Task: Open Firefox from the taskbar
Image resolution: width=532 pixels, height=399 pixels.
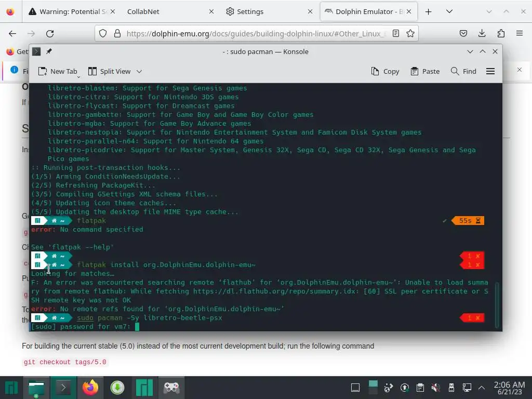Action: (90, 388)
